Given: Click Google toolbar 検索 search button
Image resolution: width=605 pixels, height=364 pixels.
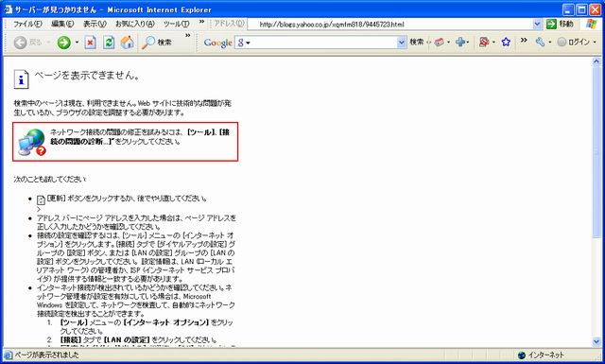Looking at the screenshot, I should (x=416, y=43).
